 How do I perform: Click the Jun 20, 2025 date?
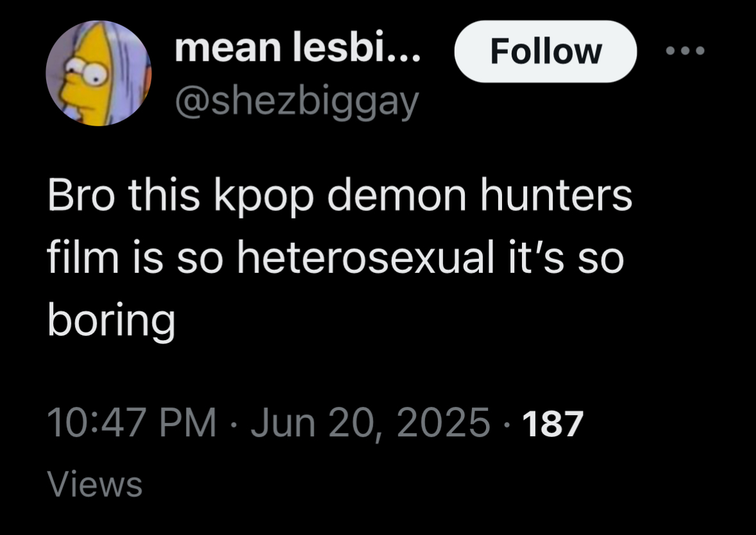coord(370,424)
